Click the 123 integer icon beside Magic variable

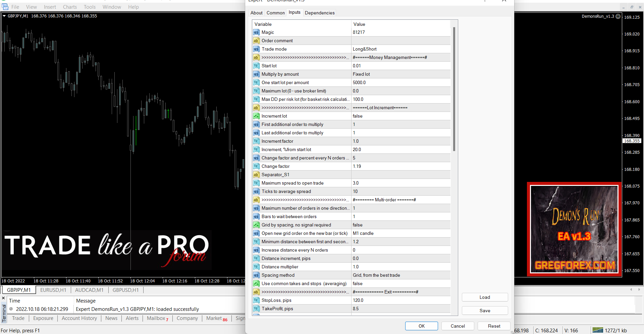[x=256, y=32]
